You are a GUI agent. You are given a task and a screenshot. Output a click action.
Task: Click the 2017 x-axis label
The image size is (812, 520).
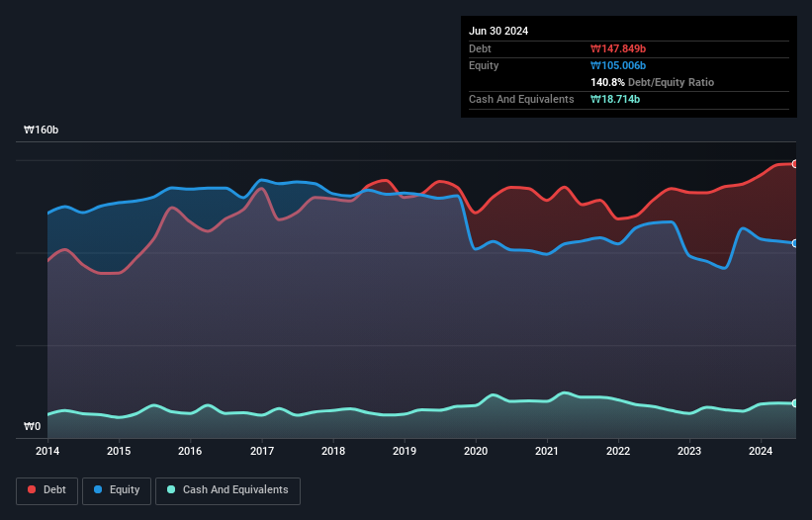[x=262, y=451]
